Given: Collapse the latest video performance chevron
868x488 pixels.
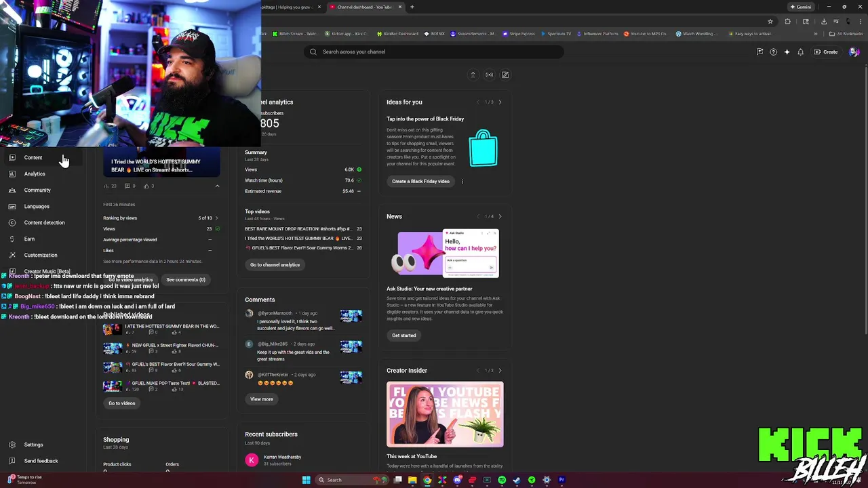Looking at the screenshot, I should [x=217, y=186].
